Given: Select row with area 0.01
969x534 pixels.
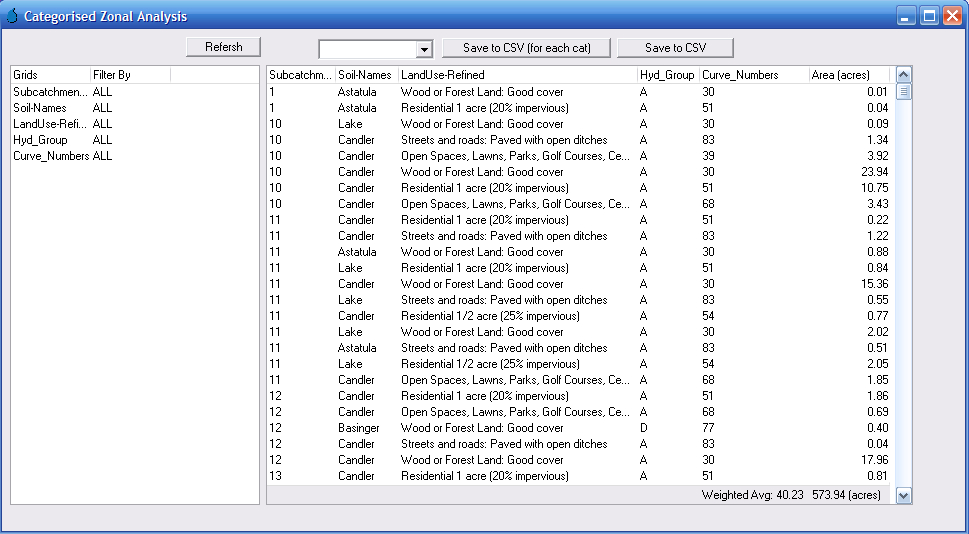Looking at the screenshot, I should tap(579, 91).
